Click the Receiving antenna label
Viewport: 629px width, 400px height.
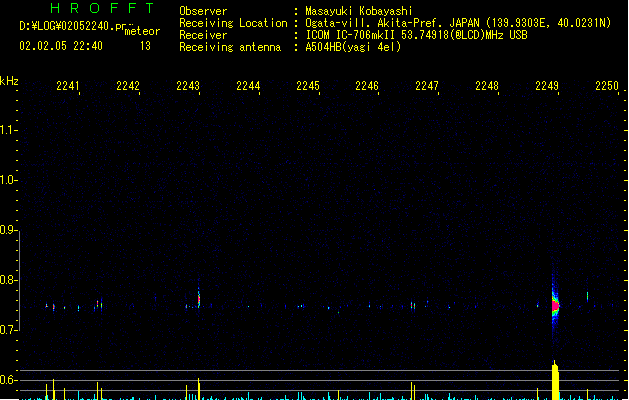pyautogui.click(x=230, y=47)
